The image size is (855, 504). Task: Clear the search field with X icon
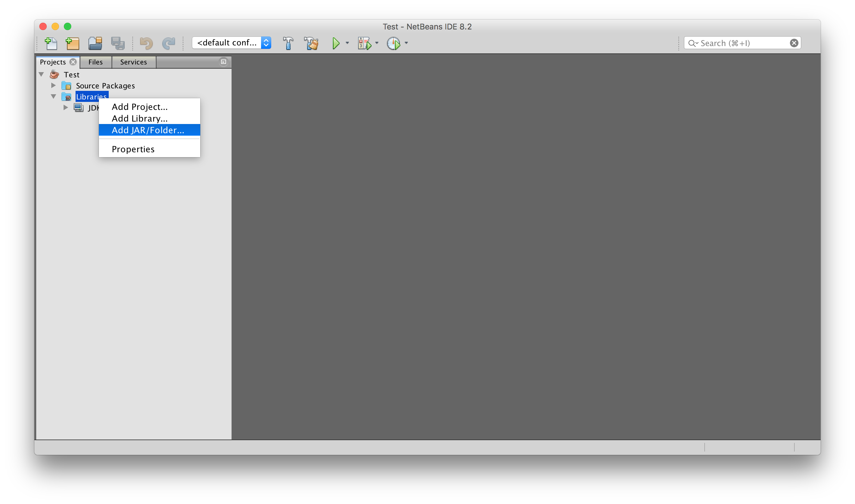(x=794, y=43)
